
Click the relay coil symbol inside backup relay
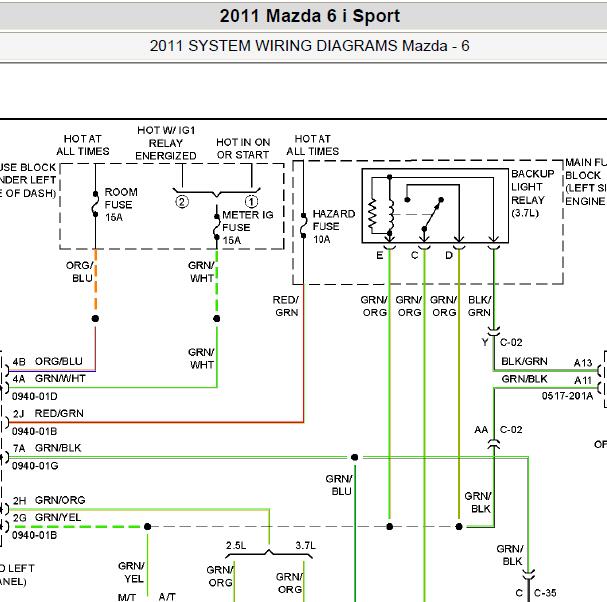pyautogui.click(x=391, y=217)
